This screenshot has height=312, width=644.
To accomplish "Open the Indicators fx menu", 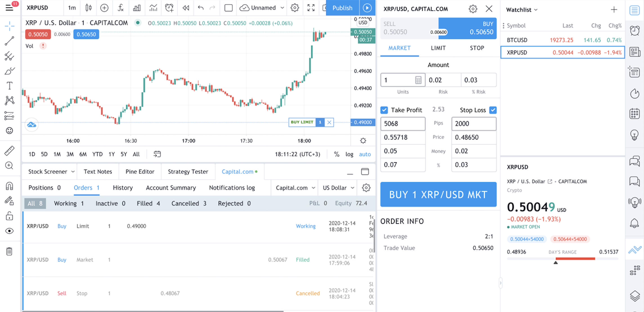I will 120,8.
